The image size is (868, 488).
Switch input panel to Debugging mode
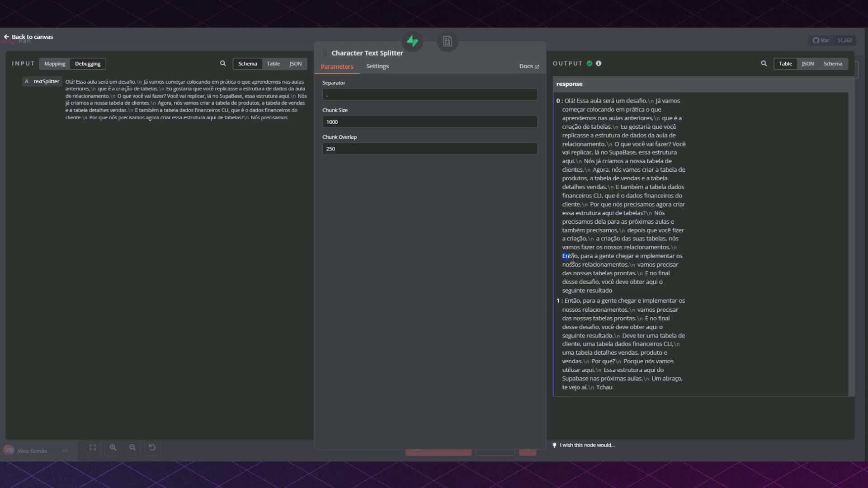87,64
